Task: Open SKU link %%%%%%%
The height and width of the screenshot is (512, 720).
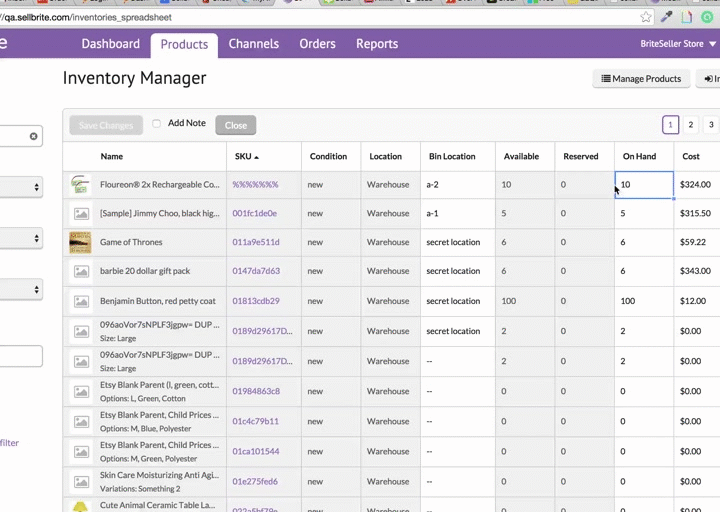Action: [x=255, y=185]
